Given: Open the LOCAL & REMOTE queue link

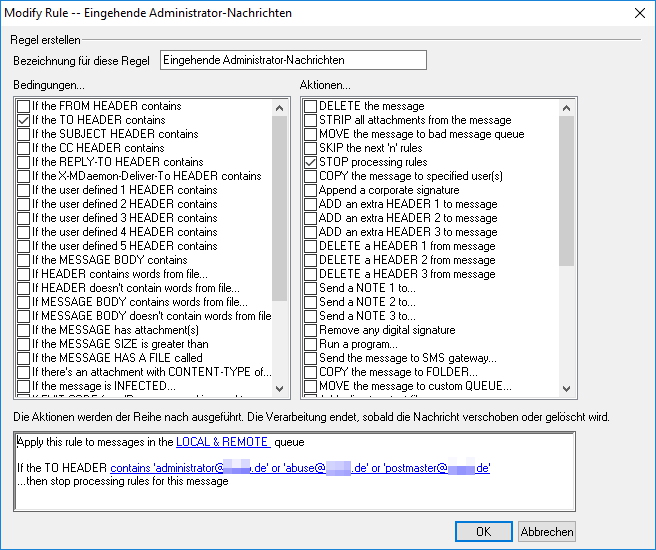Looking at the screenshot, I should coord(222,441).
